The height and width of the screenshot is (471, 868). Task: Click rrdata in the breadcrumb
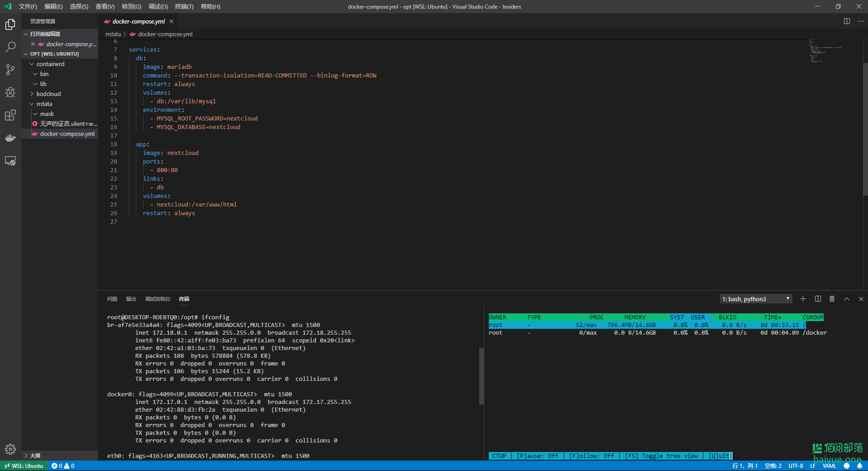coord(113,34)
